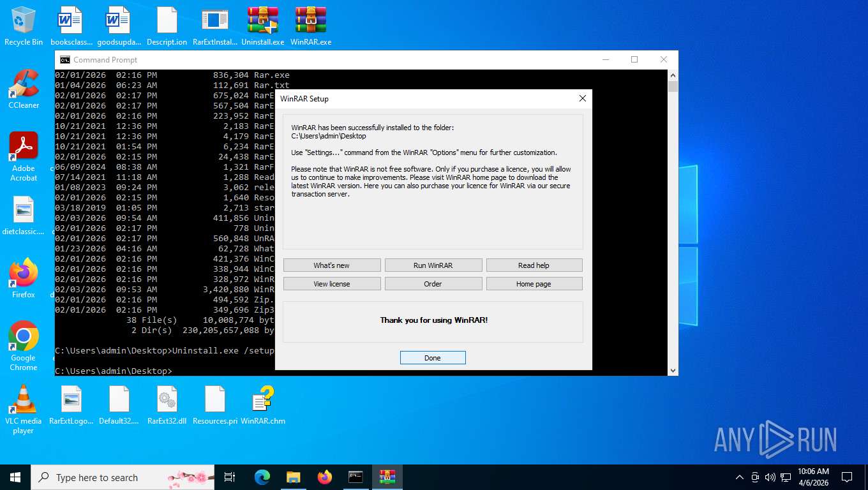Open the booksclass Word document icon
Viewport: 868px width, 490px height.
71,27
